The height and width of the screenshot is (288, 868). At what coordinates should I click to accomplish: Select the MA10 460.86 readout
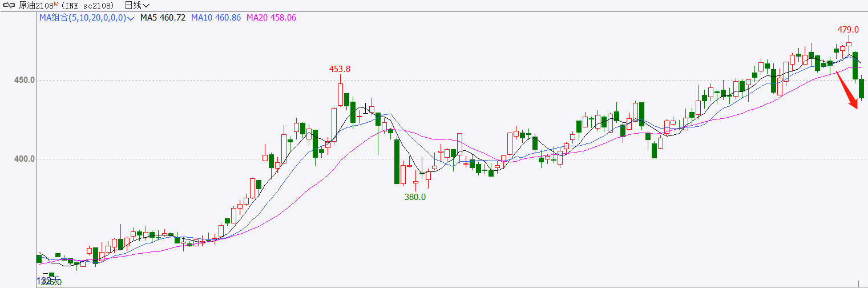coord(216,18)
